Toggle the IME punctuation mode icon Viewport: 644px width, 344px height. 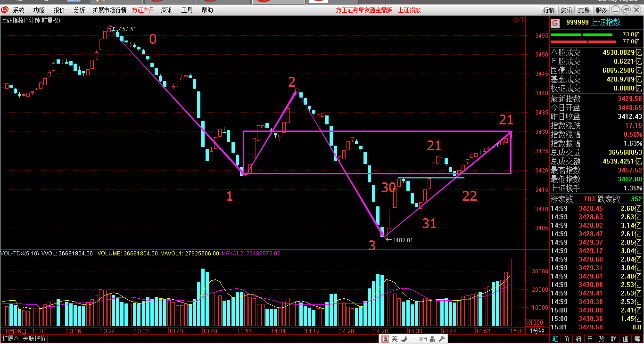(x=413, y=339)
